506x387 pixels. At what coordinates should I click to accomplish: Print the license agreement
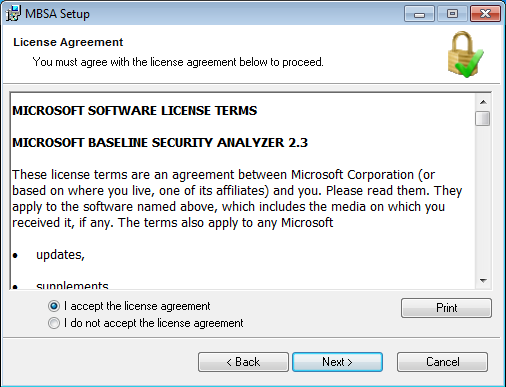click(446, 308)
